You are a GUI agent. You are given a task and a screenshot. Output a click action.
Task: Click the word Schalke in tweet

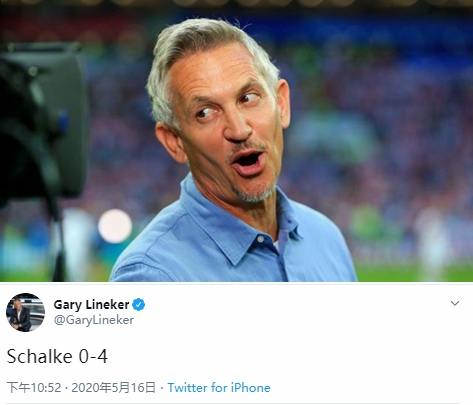[40, 356]
